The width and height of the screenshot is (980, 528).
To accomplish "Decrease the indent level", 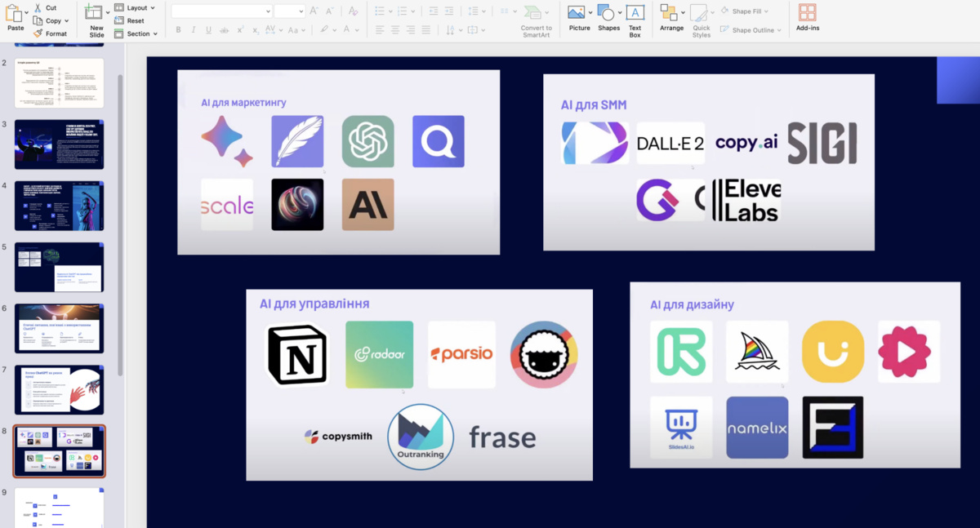I will point(433,11).
